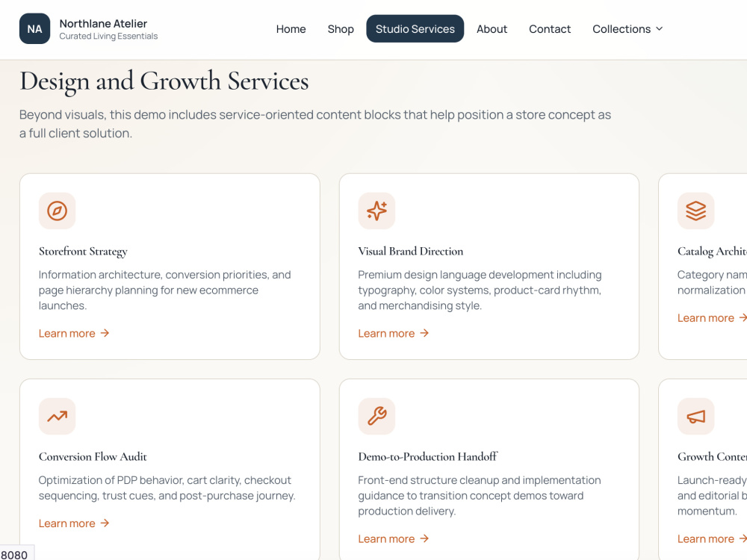This screenshot has width=747, height=560.
Task: Open the Collections menu
Action: pyautogui.click(x=627, y=29)
